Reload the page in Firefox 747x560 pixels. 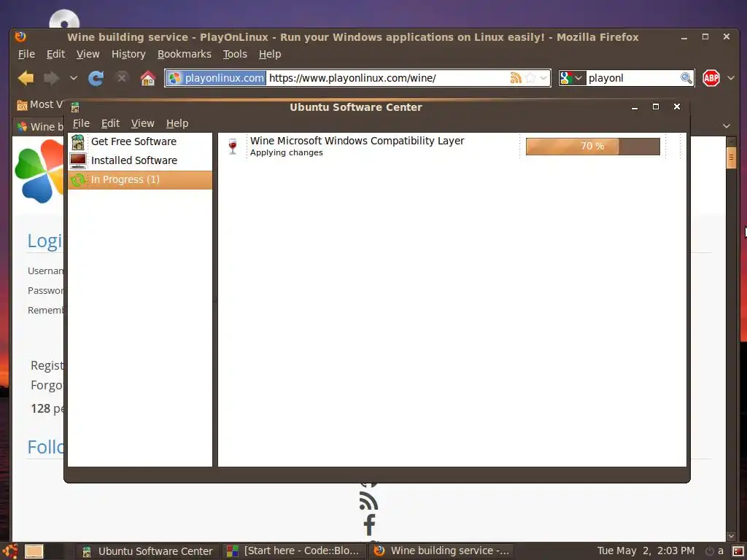click(96, 78)
